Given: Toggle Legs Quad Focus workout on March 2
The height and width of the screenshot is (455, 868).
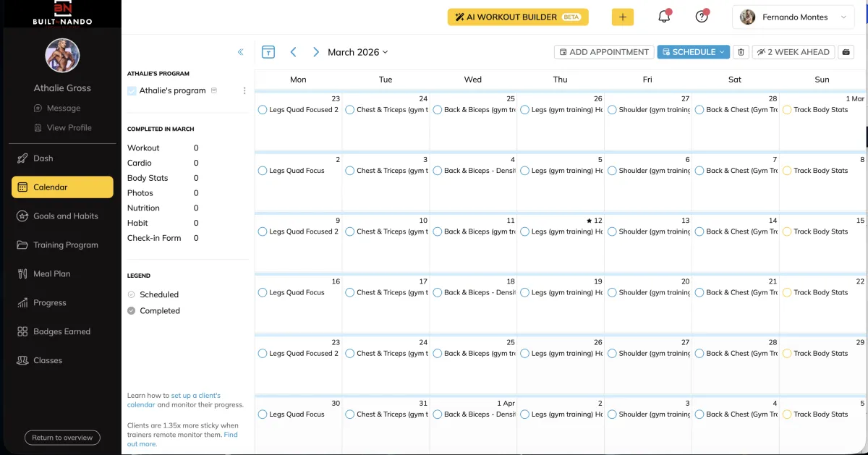Looking at the screenshot, I should click(262, 172).
